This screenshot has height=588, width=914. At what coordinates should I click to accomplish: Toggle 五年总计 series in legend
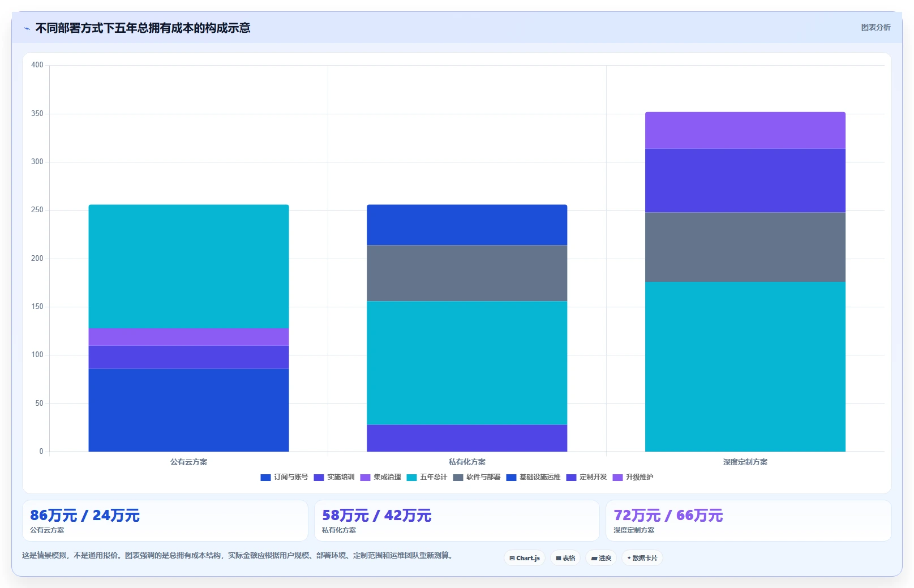coord(427,477)
